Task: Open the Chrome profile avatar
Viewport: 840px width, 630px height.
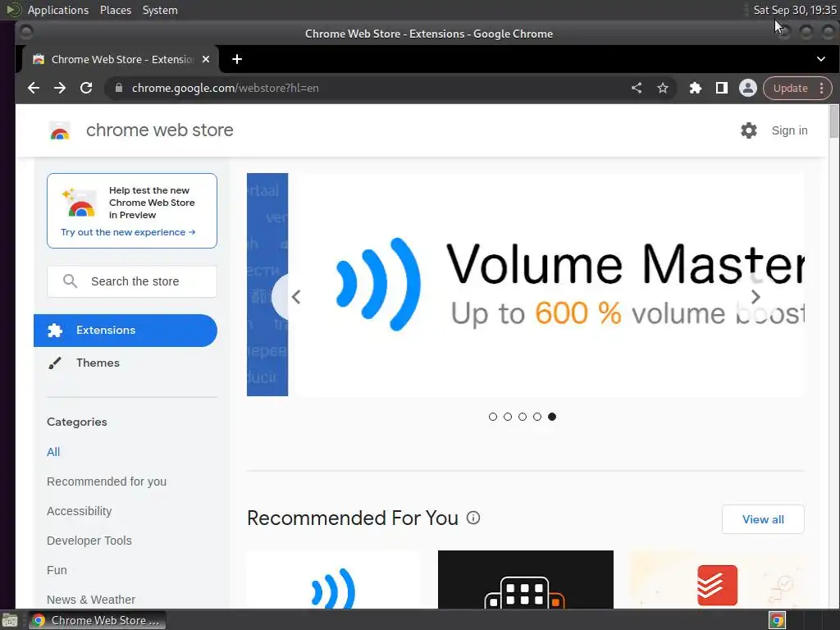Action: click(748, 88)
